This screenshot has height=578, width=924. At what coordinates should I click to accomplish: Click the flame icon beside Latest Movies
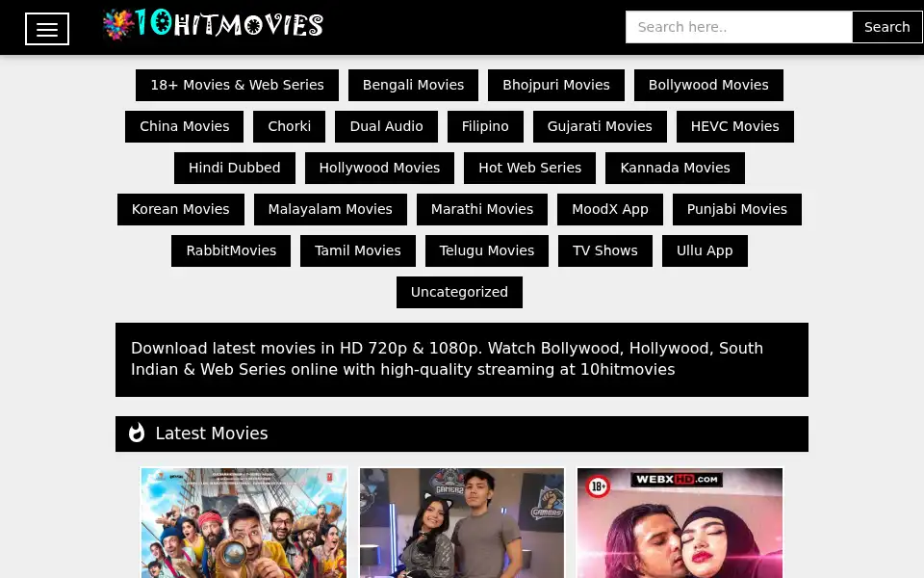[137, 433]
